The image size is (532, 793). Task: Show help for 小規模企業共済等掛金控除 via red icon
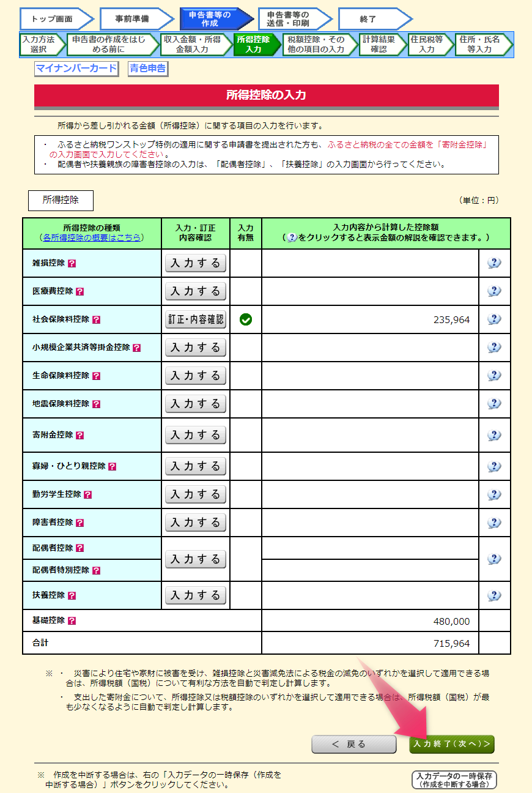point(136,348)
